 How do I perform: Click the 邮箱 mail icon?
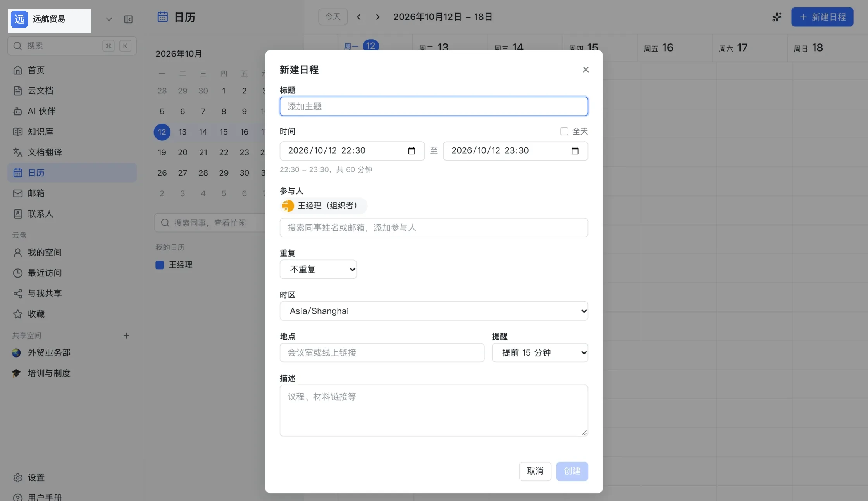(18, 193)
